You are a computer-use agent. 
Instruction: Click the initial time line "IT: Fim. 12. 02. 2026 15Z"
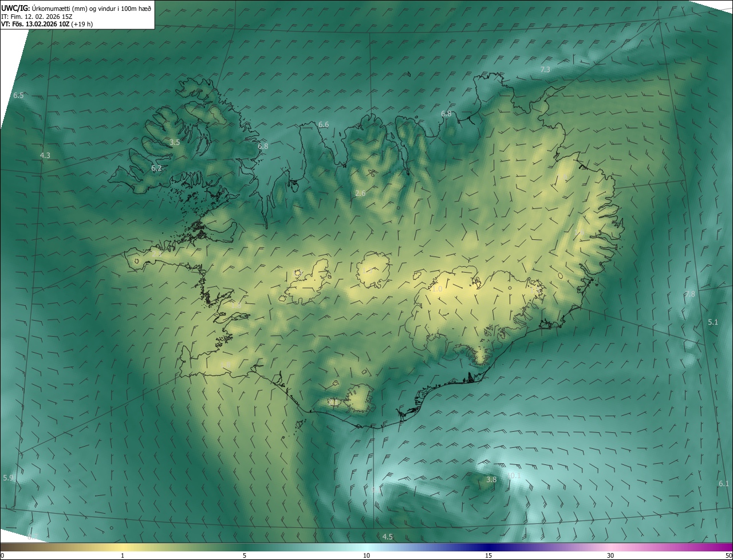point(37,16)
